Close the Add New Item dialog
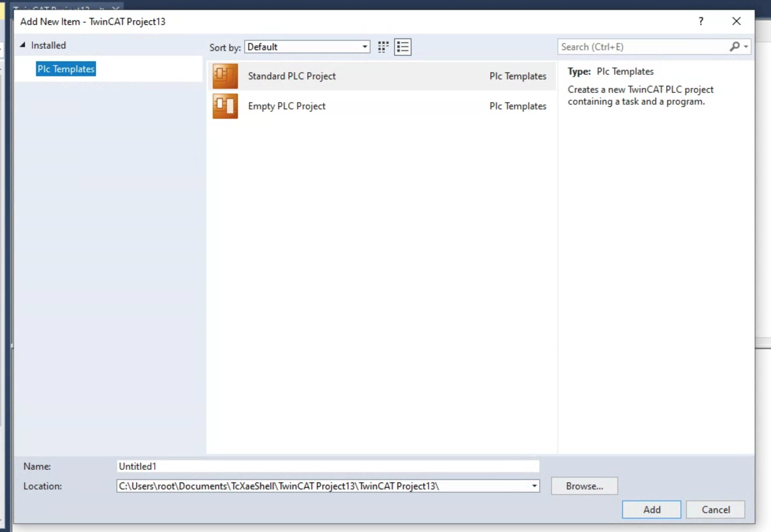The width and height of the screenshot is (771, 532). (736, 21)
